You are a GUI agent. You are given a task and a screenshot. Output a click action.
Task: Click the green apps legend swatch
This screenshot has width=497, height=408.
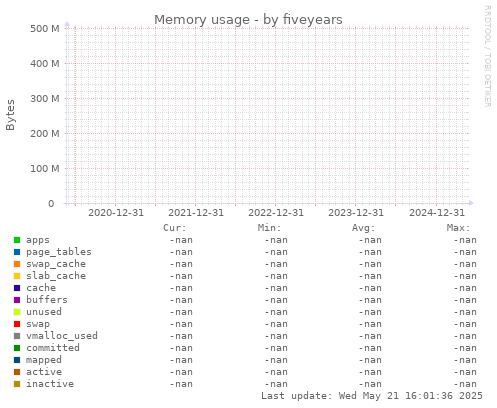[x=17, y=240]
